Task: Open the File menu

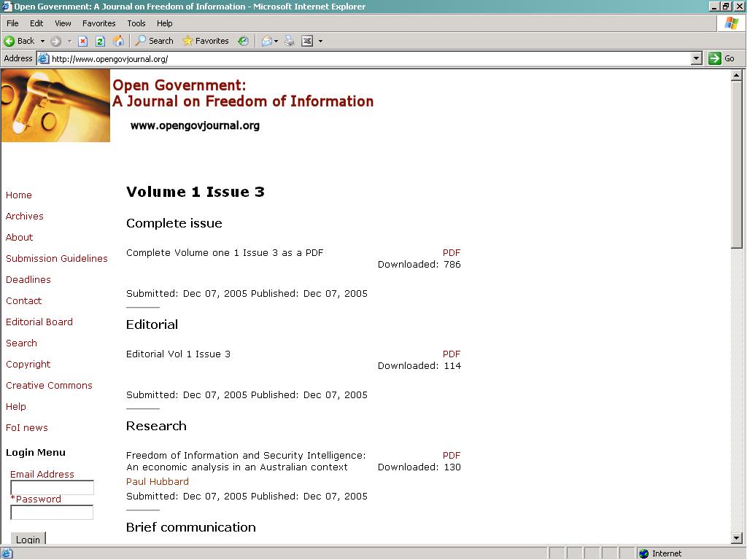Action: pos(12,23)
